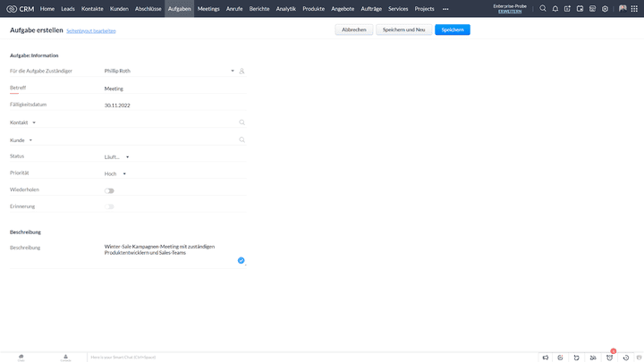Click the blue check icon in description
Screen dimensions: 644x362
(241, 260)
